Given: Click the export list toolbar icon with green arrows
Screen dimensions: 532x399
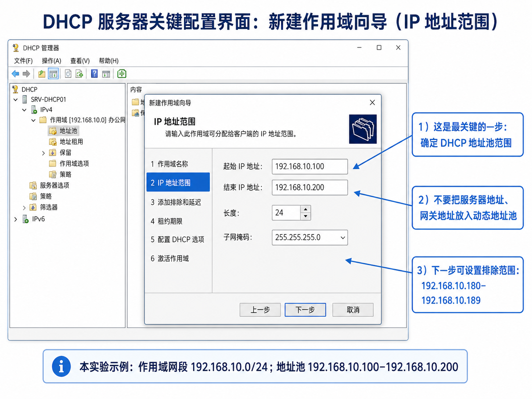Looking at the screenshot, I should pos(79,74).
